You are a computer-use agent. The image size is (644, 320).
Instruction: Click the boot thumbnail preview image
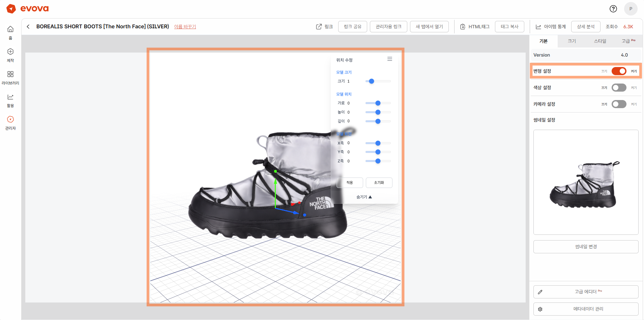pyautogui.click(x=586, y=182)
